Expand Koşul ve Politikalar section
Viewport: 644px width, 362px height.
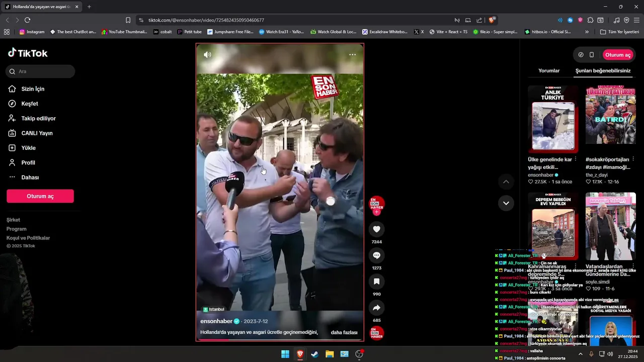pyautogui.click(x=28, y=238)
